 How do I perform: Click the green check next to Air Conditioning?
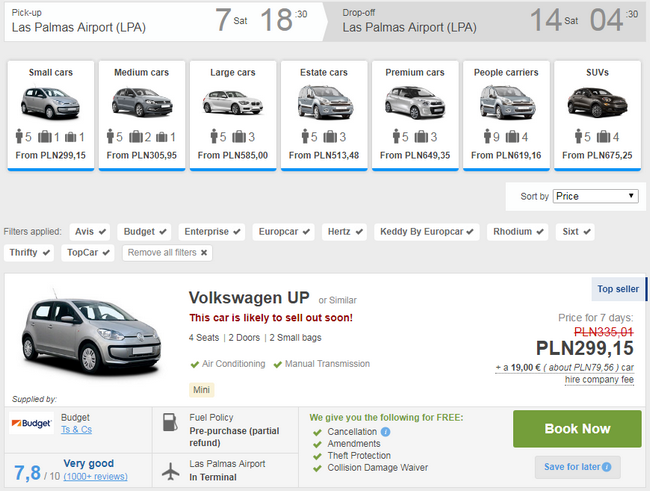[x=194, y=365]
